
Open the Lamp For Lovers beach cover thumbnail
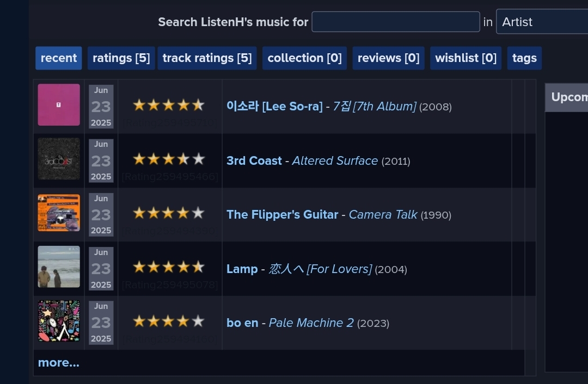click(59, 267)
